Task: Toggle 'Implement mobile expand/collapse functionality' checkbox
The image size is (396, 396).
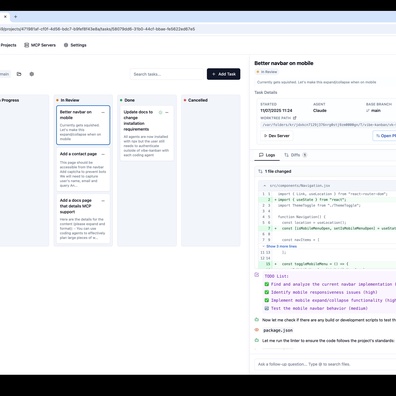Action: [267, 300]
